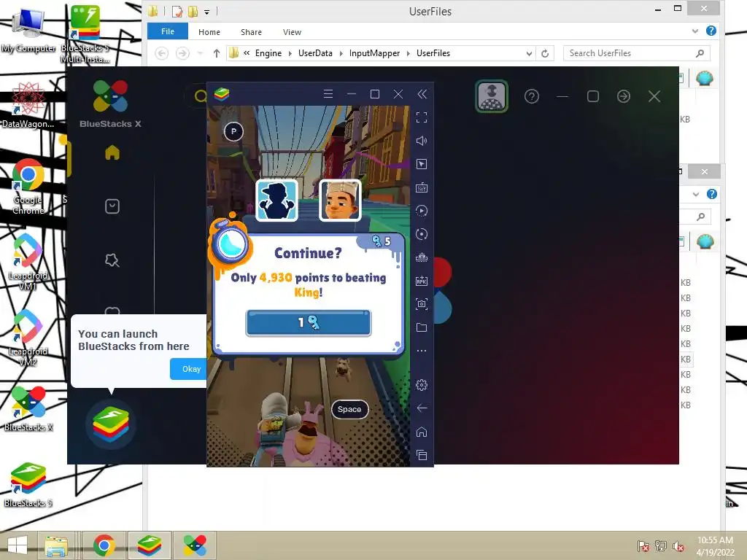Open the media folder icon in sidebar
The height and width of the screenshot is (560, 747).
[x=422, y=327]
